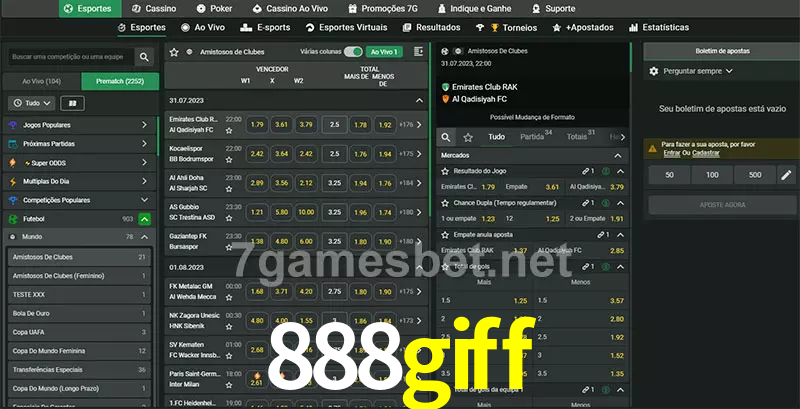
Task: Open Copa Do Mundo Feminina league
Action: tap(79, 351)
